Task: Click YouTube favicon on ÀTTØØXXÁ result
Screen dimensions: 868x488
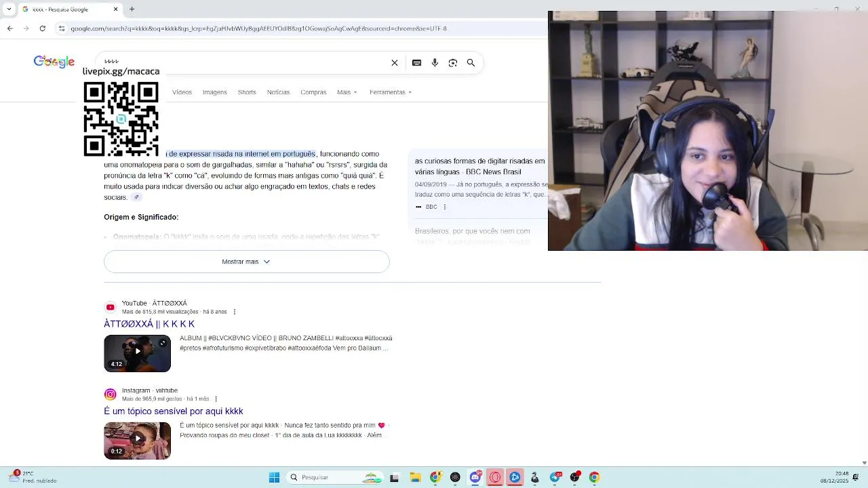Action: 110,307
